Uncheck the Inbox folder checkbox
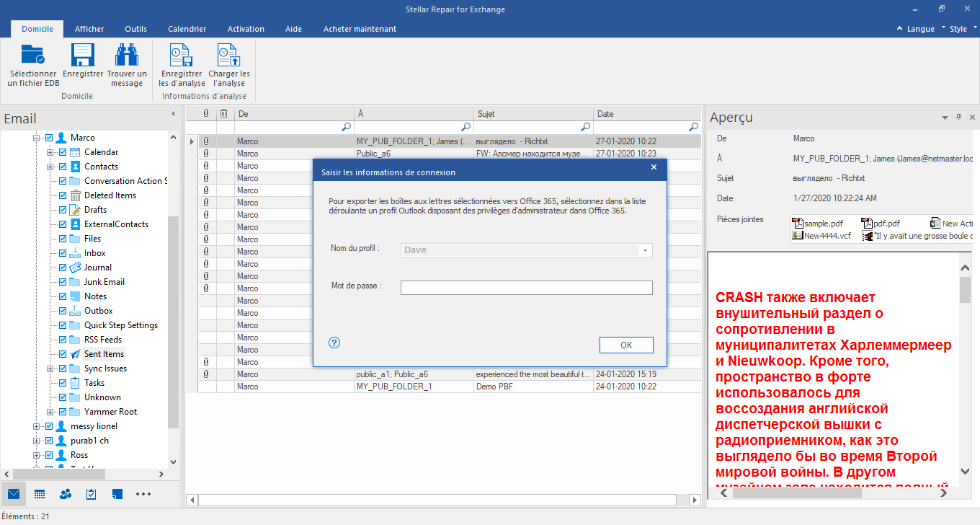Screen dimensions: 980x525 tap(63, 253)
